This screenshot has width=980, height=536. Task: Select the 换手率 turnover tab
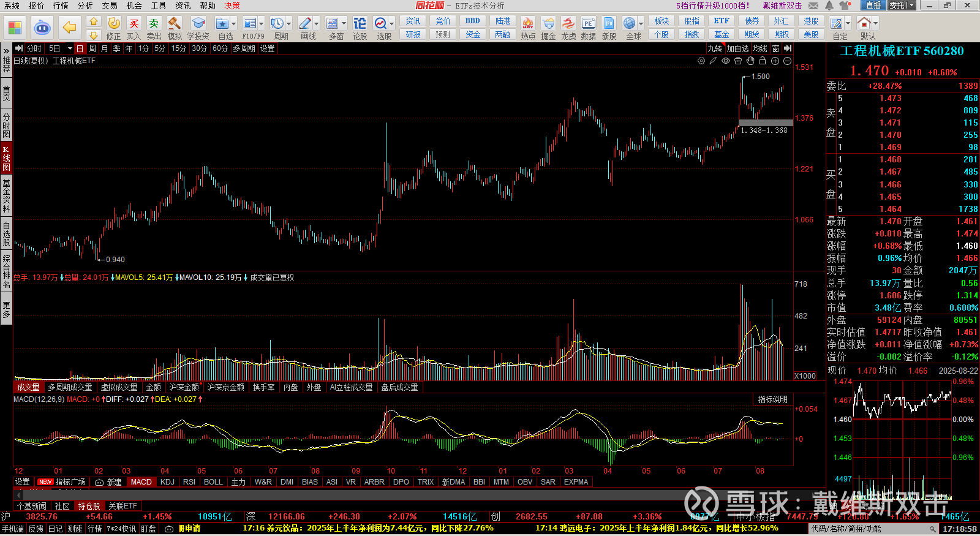(263, 387)
